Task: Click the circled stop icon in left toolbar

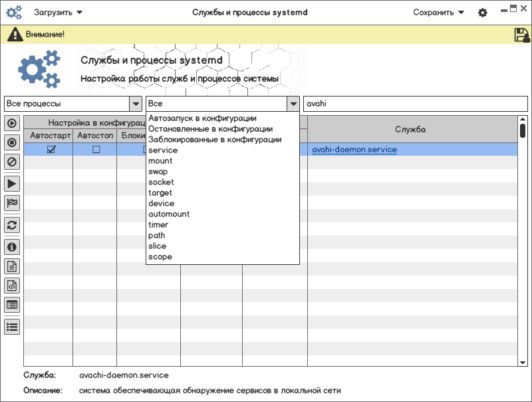Action: coord(12,142)
